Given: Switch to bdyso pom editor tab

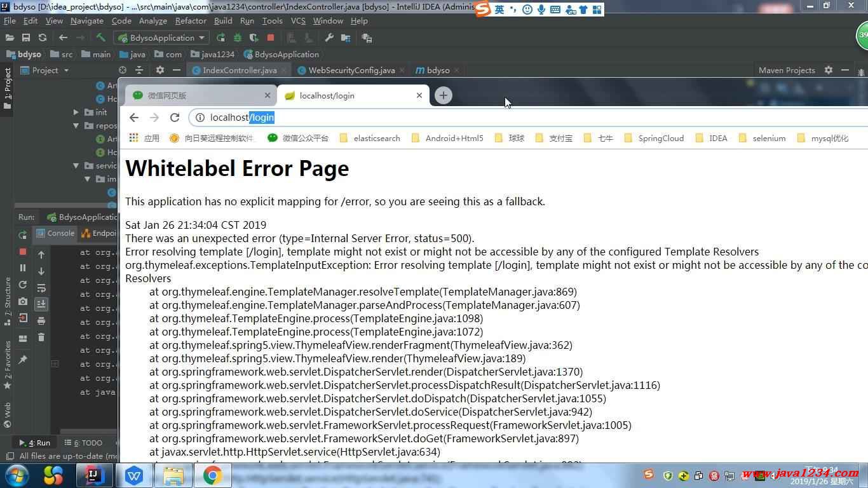Looking at the screenshot, I should click(x=438, y=71).
